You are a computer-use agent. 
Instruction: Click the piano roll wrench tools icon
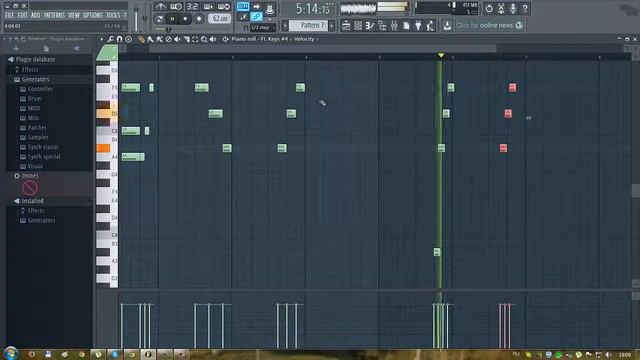(111, 39)
